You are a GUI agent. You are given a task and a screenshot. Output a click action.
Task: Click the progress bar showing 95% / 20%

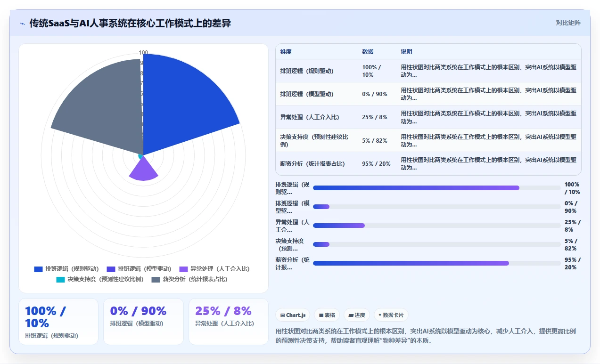tap(437, 263)
